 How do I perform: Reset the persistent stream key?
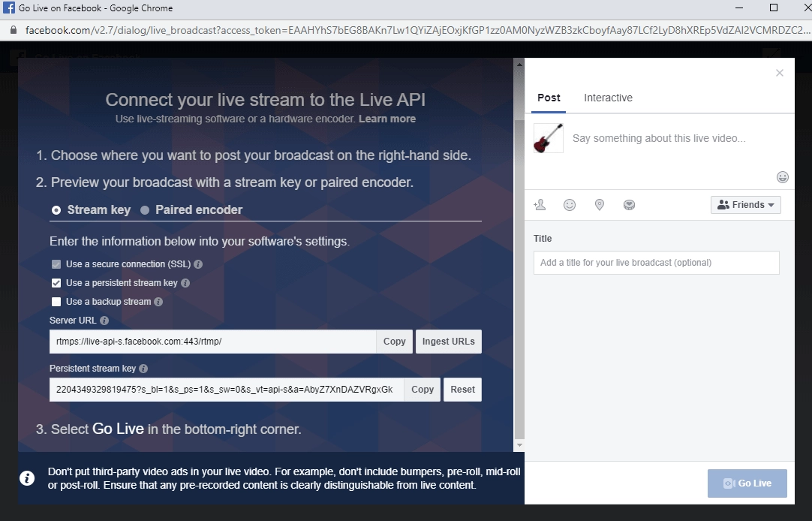pyautogui.click(x=462, y=390)
